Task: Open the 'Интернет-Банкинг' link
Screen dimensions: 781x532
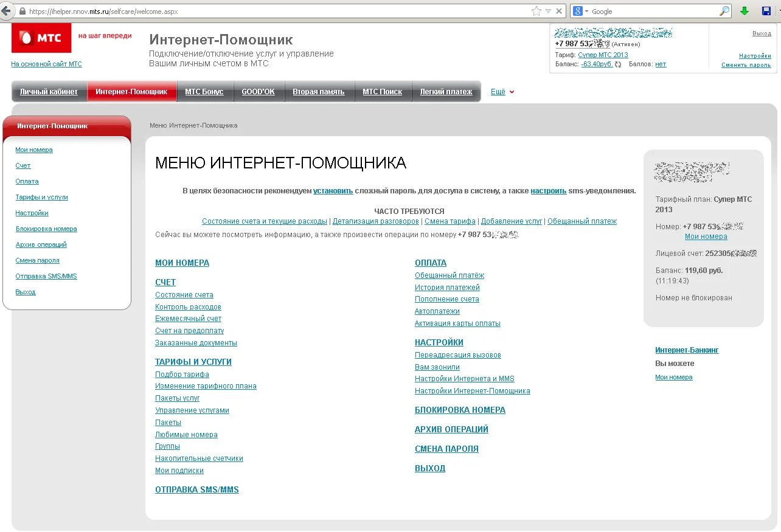Action: tap(687, 350)
